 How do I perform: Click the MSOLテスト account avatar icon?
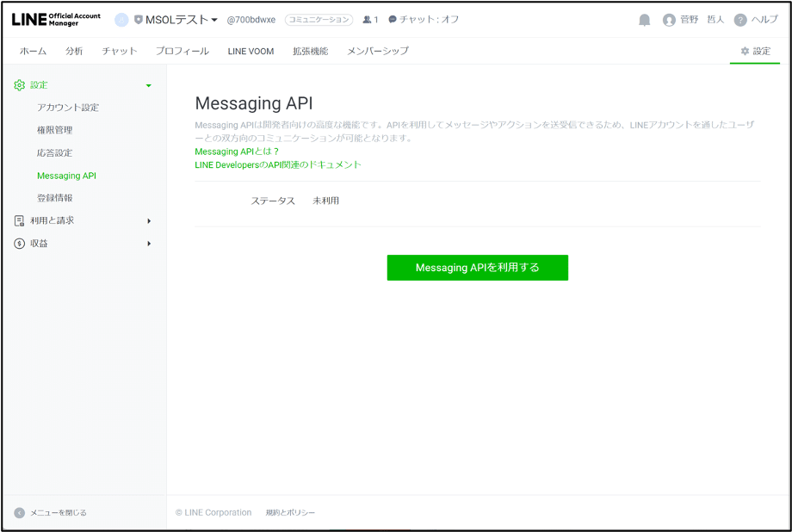pyautogui.click(x=121, y=20)
